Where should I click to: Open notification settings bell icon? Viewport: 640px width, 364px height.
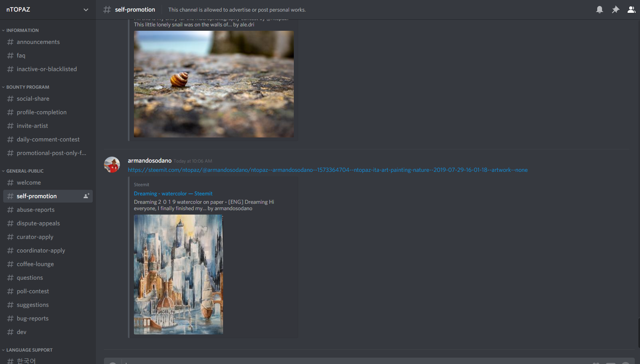599,10
